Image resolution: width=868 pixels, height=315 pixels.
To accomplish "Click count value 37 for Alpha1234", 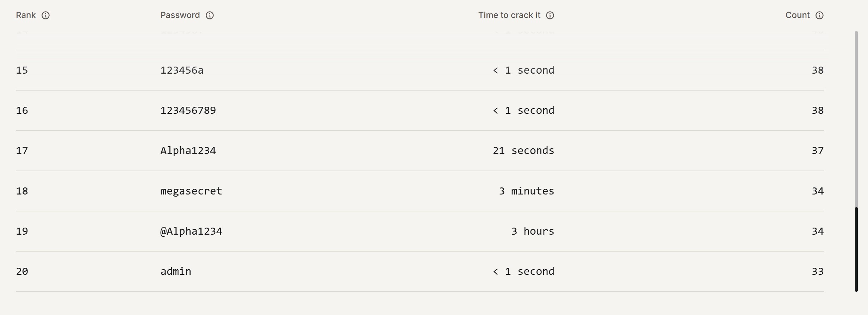I will coord(818,150).
